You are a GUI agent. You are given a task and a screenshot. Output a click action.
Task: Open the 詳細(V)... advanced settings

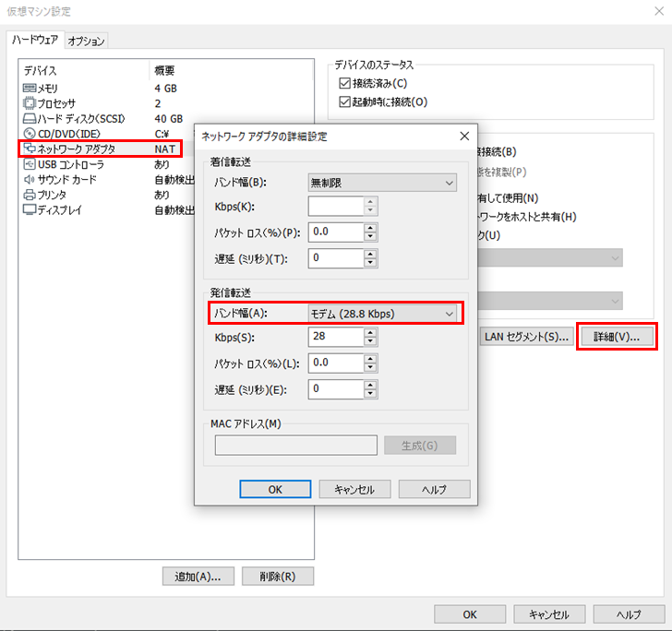click(x=617, y=337)
